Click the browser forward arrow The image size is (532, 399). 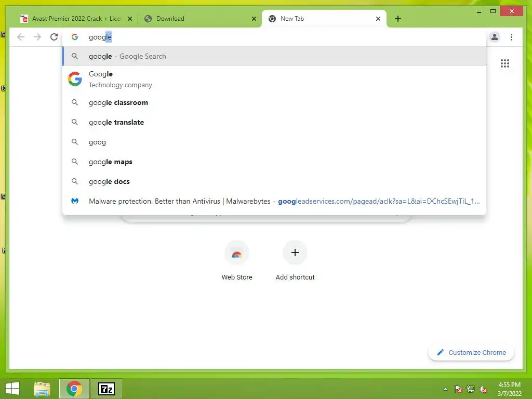click(37, 37)
